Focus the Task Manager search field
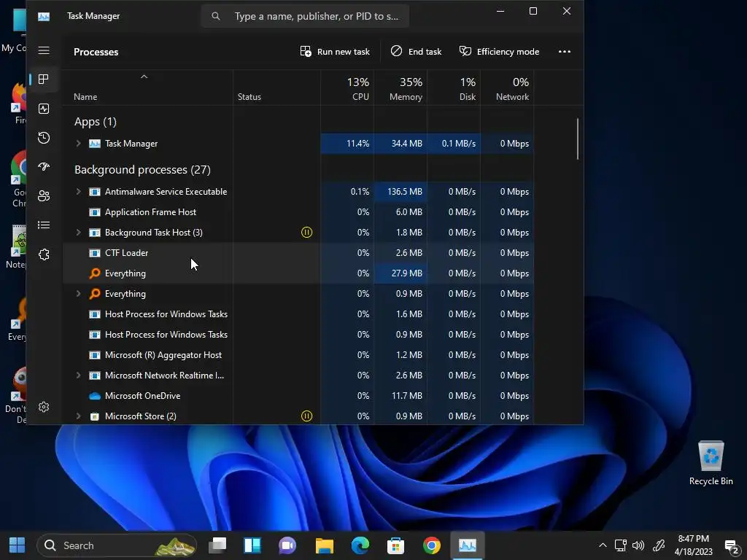The height and width of the screenshot is (560, 747). (x=305, y=16)
